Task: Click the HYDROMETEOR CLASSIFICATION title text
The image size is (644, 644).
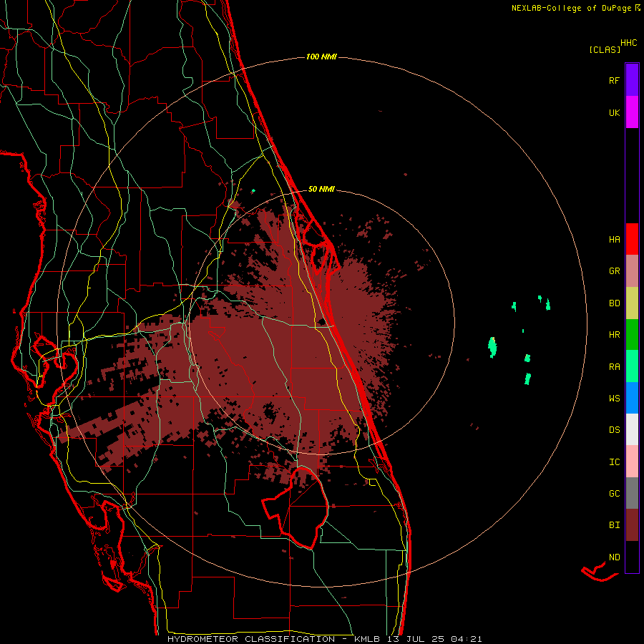Action: [x=251, y=639]
